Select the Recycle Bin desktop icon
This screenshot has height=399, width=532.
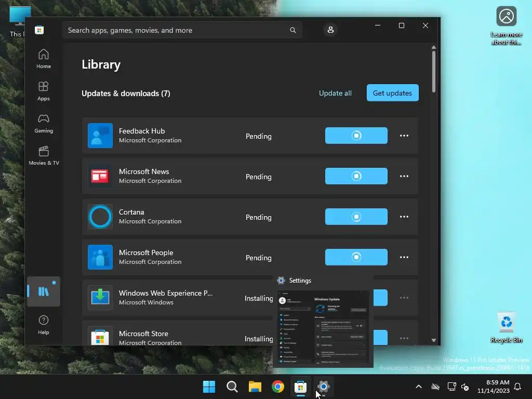click(x=506, y=327)
